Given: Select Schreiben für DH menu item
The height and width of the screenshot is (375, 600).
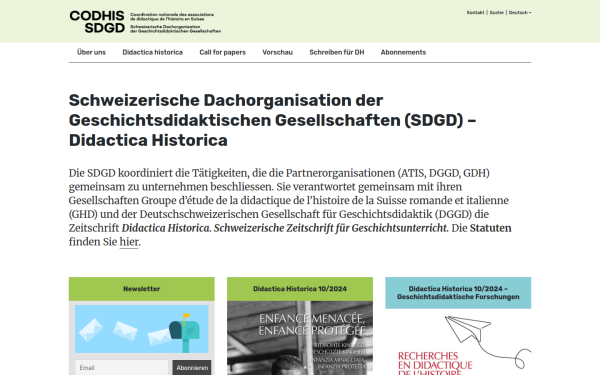Looking at the screenshot, I should point(337,52).
